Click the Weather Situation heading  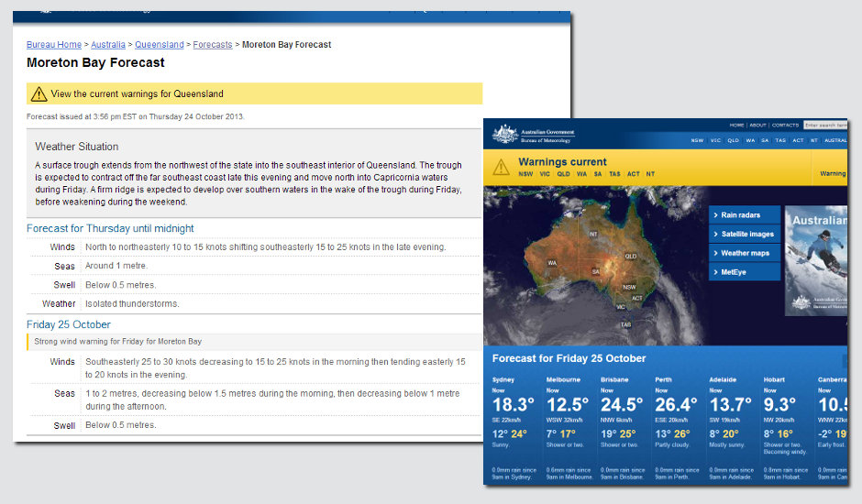coord(76,147)
